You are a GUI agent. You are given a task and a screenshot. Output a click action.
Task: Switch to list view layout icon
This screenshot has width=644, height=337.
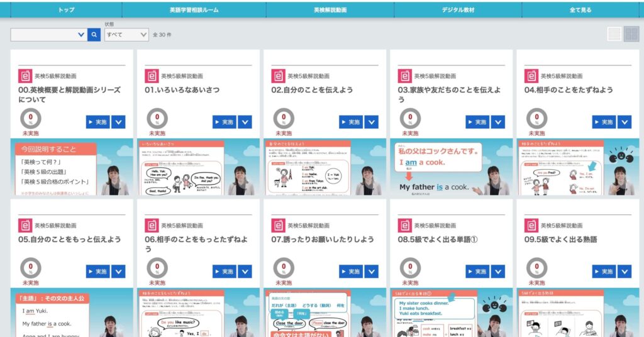tap(614, 35)
